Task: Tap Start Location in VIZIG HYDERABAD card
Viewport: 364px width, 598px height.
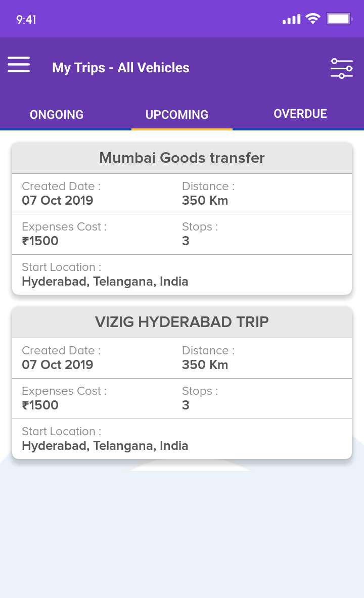Action: 105,439
